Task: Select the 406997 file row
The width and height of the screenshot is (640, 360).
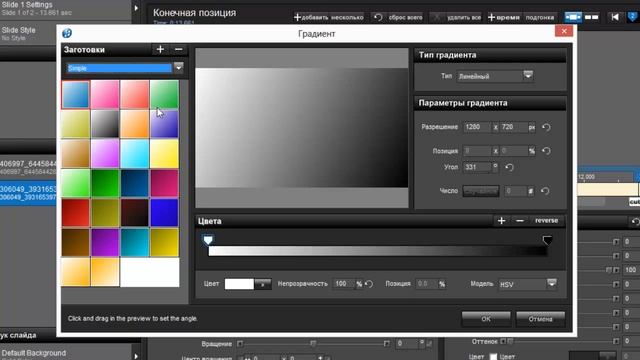Action: [28, 168]
